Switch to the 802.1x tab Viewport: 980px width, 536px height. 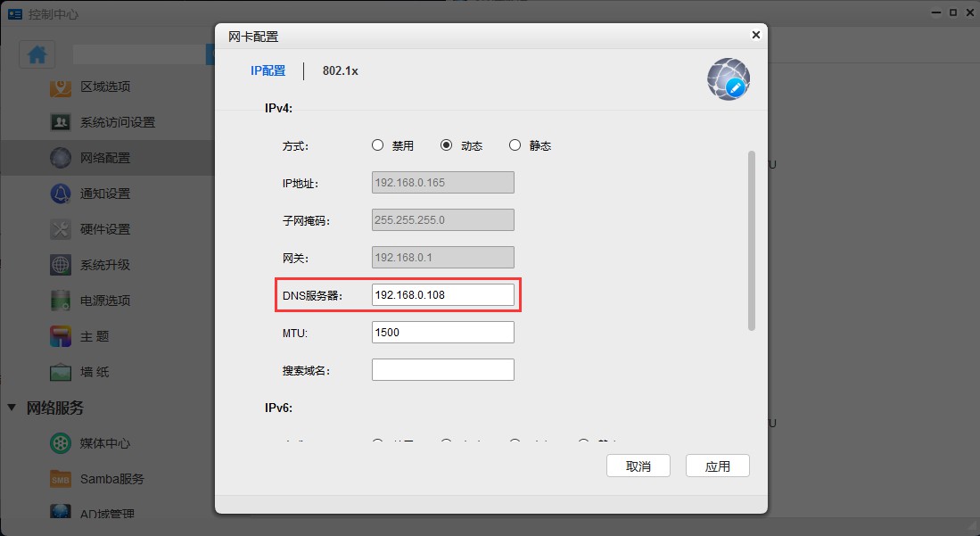pos(340,70)
